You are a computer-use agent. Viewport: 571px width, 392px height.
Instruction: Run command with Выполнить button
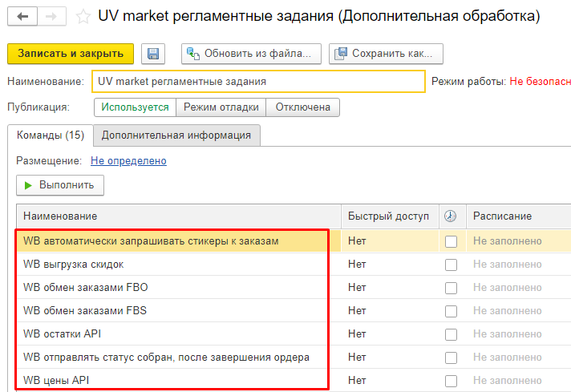click(60, 185)
